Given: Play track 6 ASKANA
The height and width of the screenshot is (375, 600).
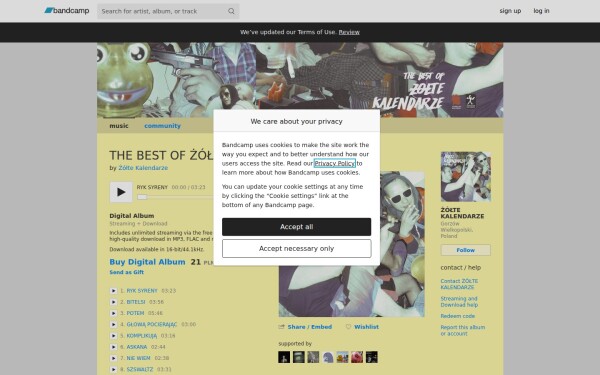Looking at the screenshot, I should [113, 347].
